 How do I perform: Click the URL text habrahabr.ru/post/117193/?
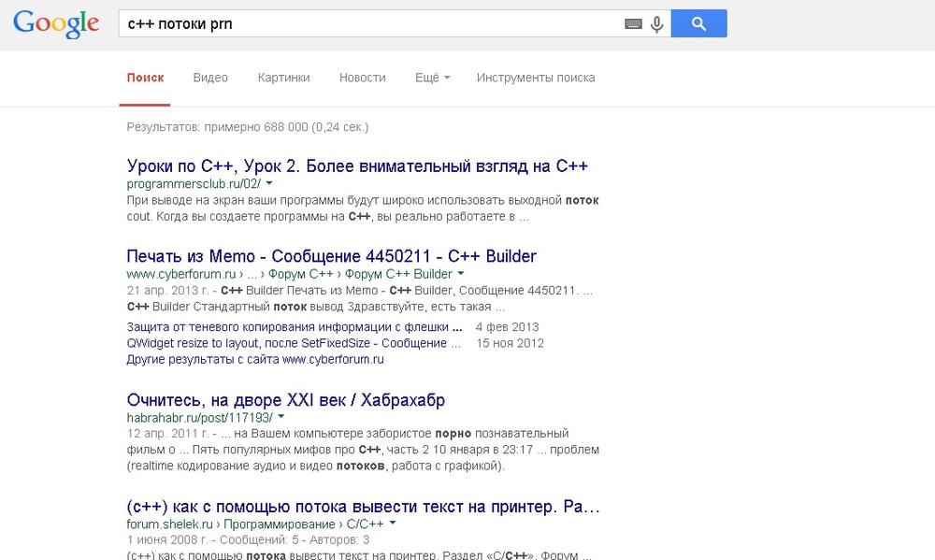point(200,418)
